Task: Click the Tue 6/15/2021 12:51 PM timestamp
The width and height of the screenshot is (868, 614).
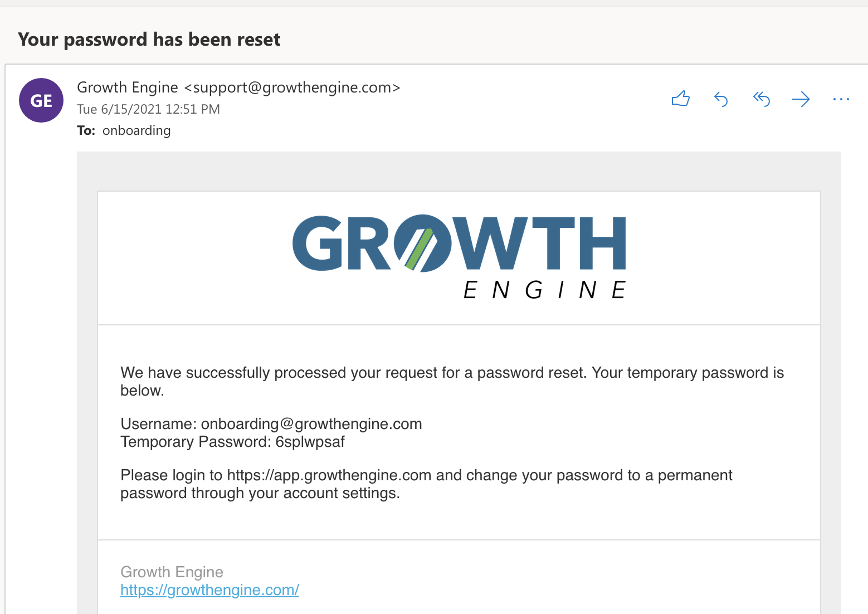Action: 148,109
